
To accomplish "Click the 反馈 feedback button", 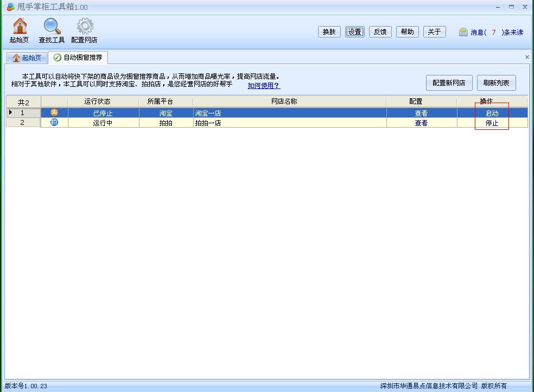I will [380, 31].
